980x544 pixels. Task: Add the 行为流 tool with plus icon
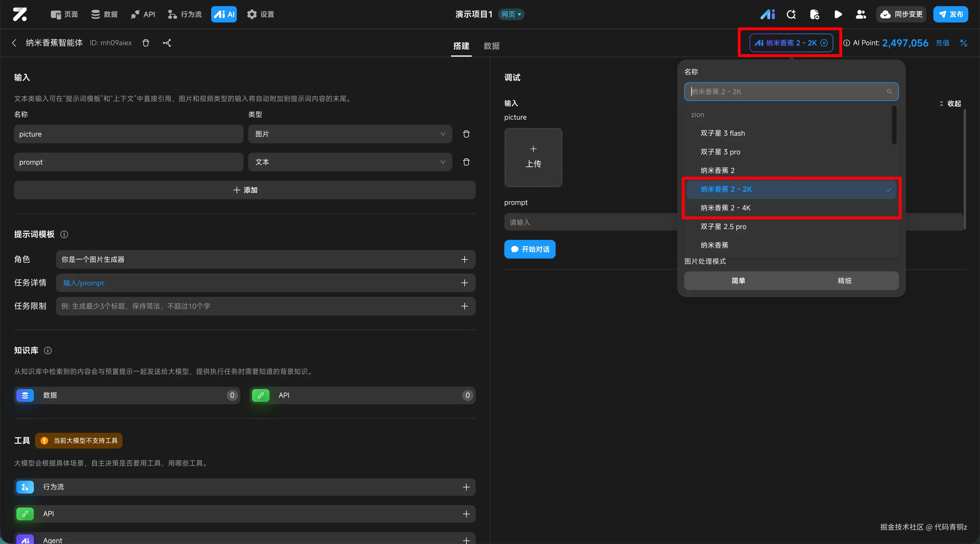coord(466,487)
